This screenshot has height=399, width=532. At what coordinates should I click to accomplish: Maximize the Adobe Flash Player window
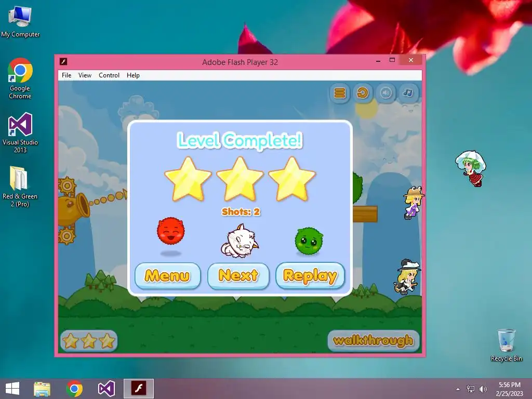click(x=392, y=60)
